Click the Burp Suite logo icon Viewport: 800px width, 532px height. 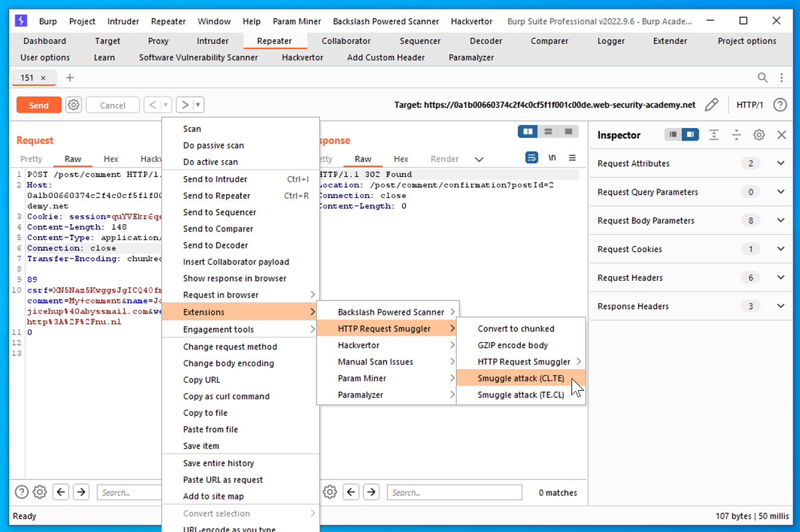tap(21, 21)
